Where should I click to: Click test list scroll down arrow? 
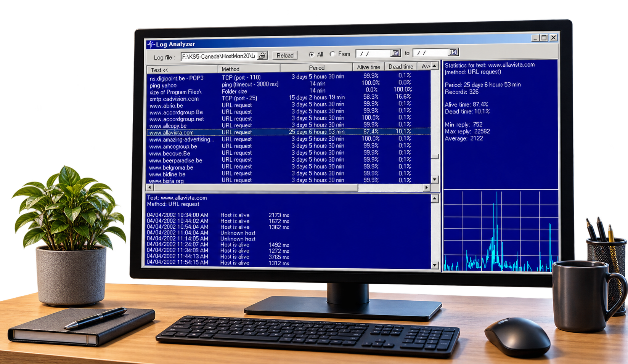[x=434, y=179]
